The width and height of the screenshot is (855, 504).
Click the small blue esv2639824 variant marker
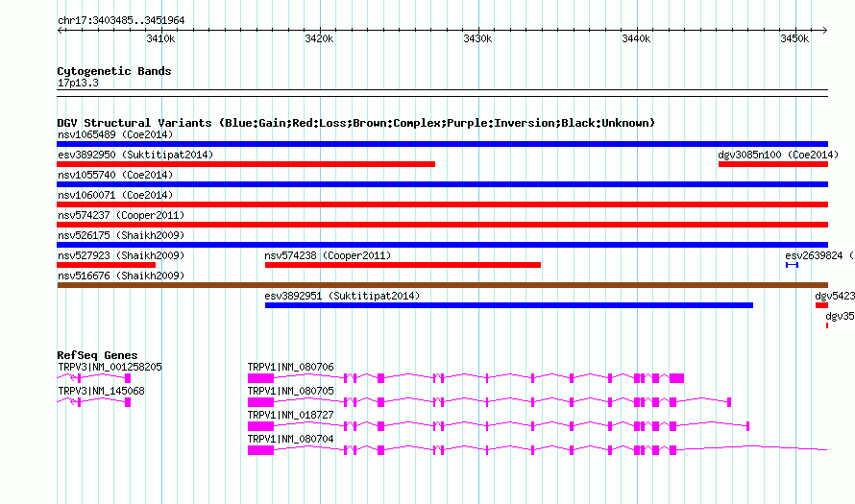click(x=792, y=265)
